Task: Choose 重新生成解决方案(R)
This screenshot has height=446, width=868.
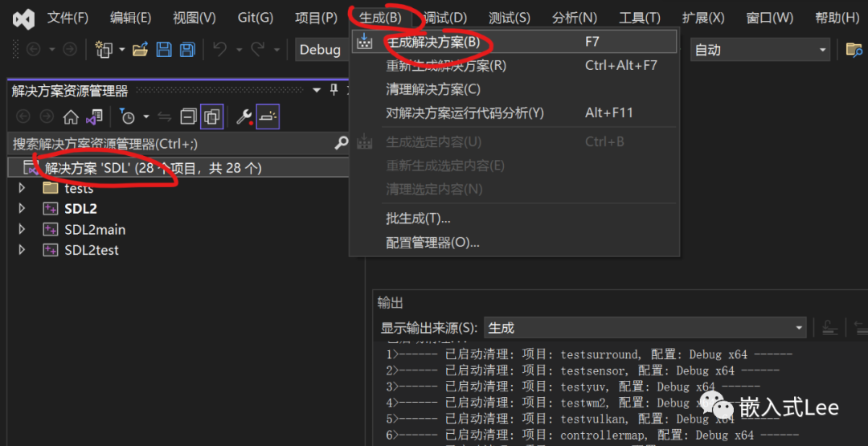Action: click(514, 65)
